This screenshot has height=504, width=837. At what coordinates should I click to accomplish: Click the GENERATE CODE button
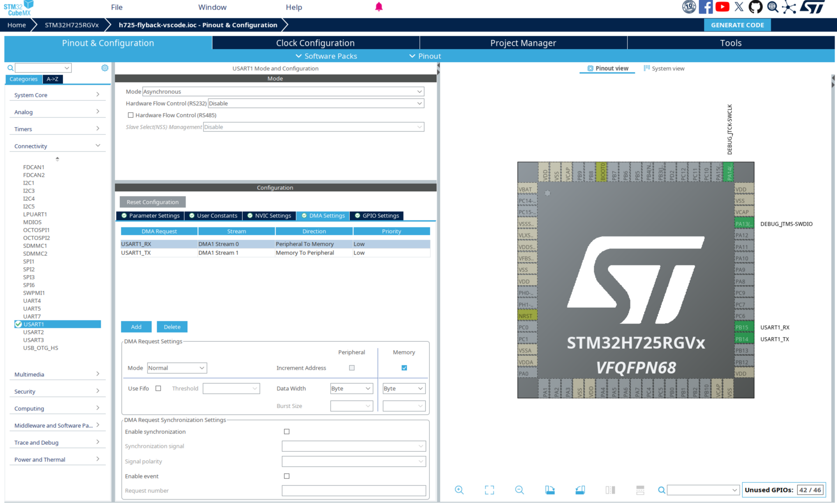click(x=737, y=25)
